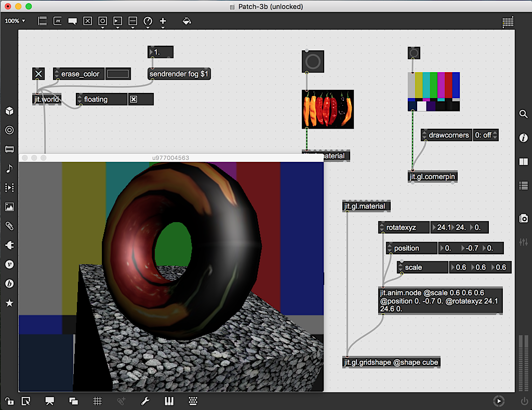Screen dimensions: 532x410
Task: Add a dial object from top toolbar
Action: (148, 21)
